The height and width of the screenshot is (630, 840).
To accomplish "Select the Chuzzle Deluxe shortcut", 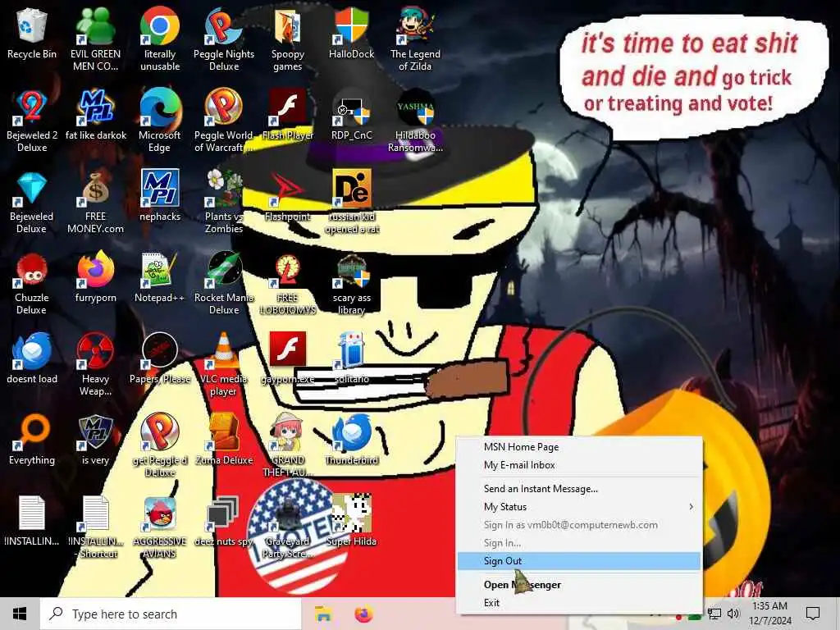I will point(32,283).
